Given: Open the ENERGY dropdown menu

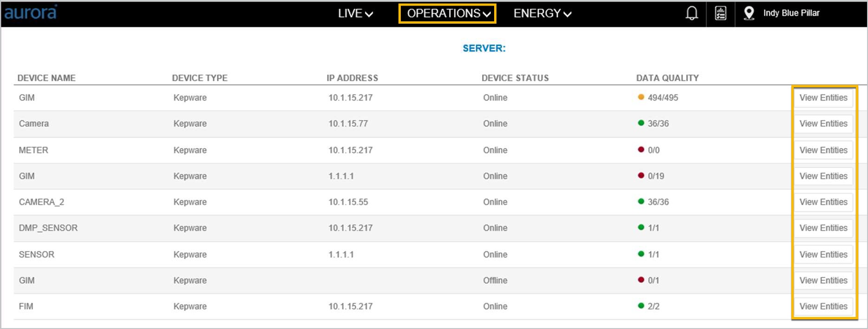Looking at the screenshot, I should click(542, 13).
